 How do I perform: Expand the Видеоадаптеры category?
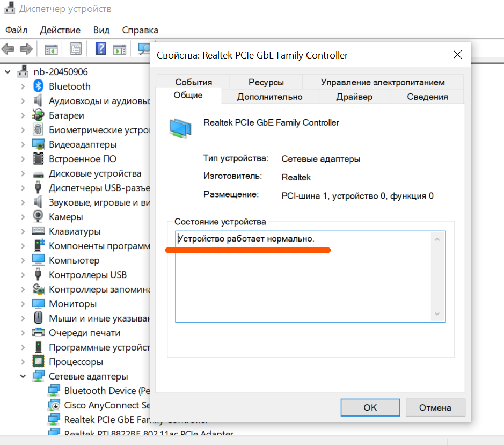point(23,144)
